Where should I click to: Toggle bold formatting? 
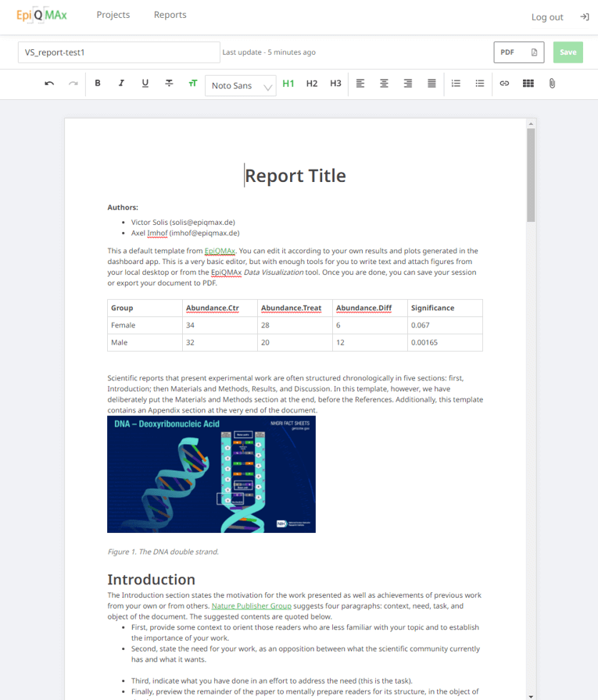click(98, 84)
